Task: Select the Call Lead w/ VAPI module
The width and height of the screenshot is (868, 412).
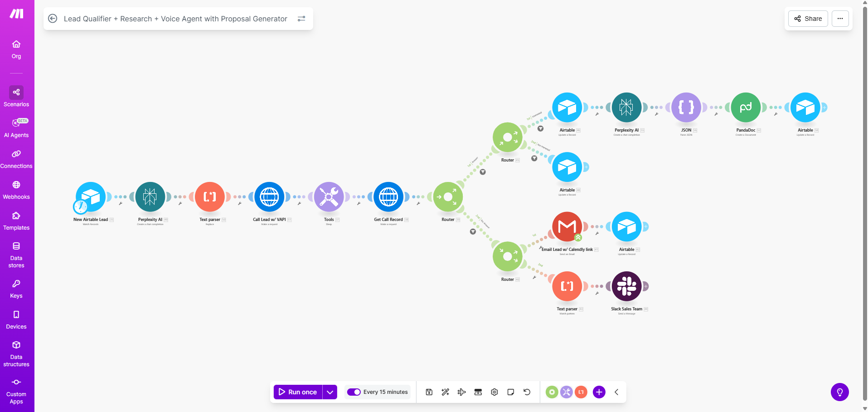Action: tap(269, 197)
